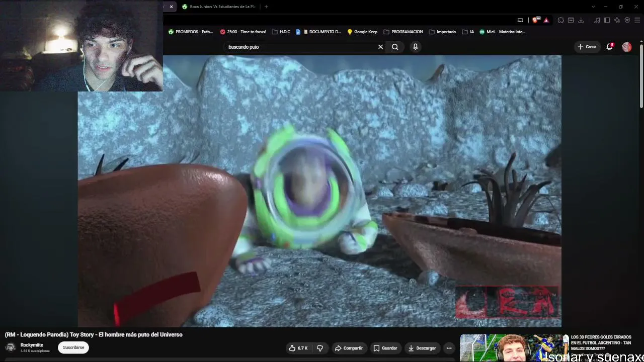This screenshot has width=644, height=362.
Task: Open the Rockymiite channel name link
Action: 32,345
